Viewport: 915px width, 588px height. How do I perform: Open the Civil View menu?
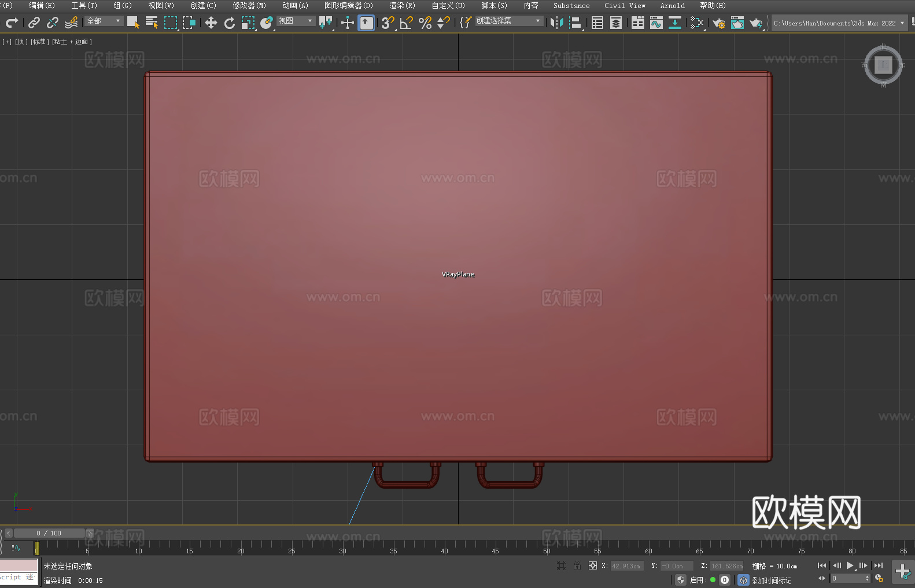coord(625,5)
